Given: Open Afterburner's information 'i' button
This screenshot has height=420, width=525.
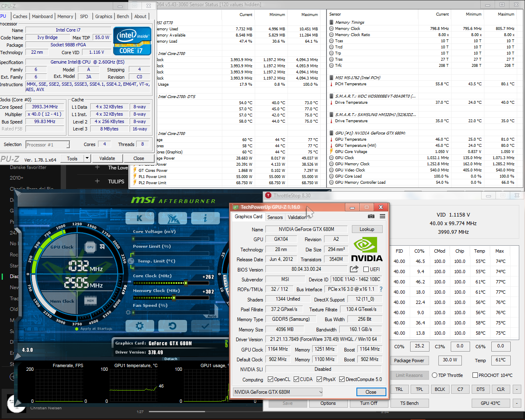Looking at the screenshot, I should click(x=205, y=218).
